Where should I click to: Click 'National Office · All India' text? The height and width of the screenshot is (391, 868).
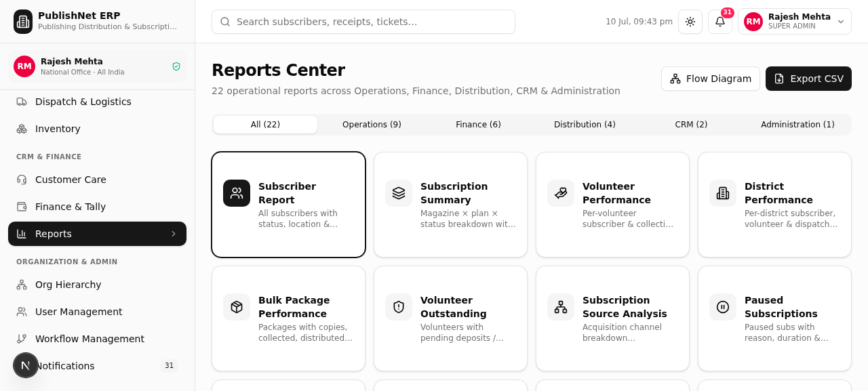point(82,73)
